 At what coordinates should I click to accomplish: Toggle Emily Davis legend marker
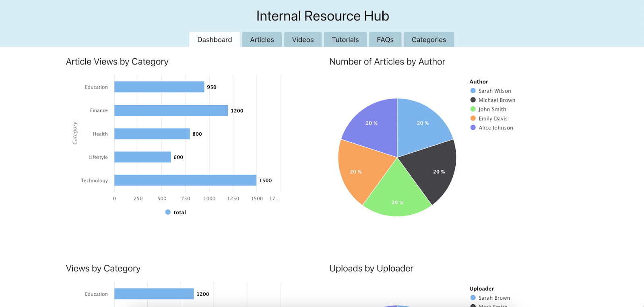473,118
